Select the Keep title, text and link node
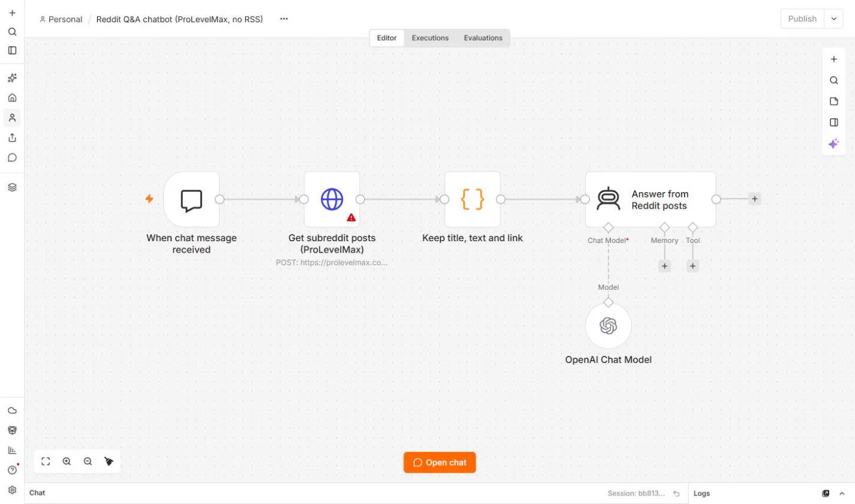855x504 pixels. coord(472,199)
